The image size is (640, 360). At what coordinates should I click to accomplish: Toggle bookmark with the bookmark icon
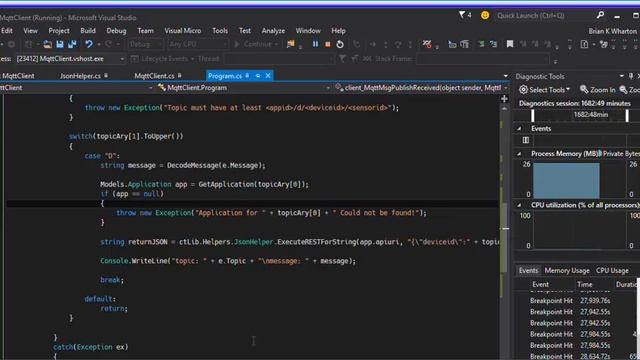[x=510, y=44]
